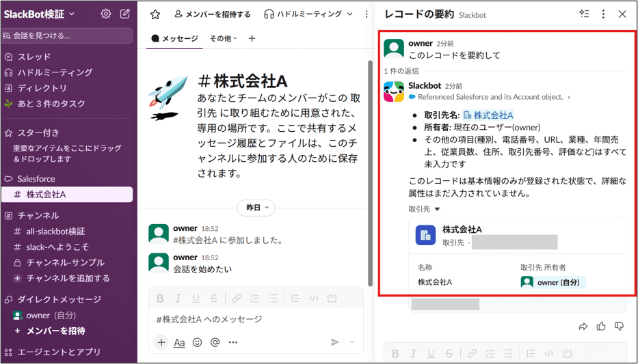
Task: Open チャンネル-サンプル private channel
Action: tap(67, 263)
